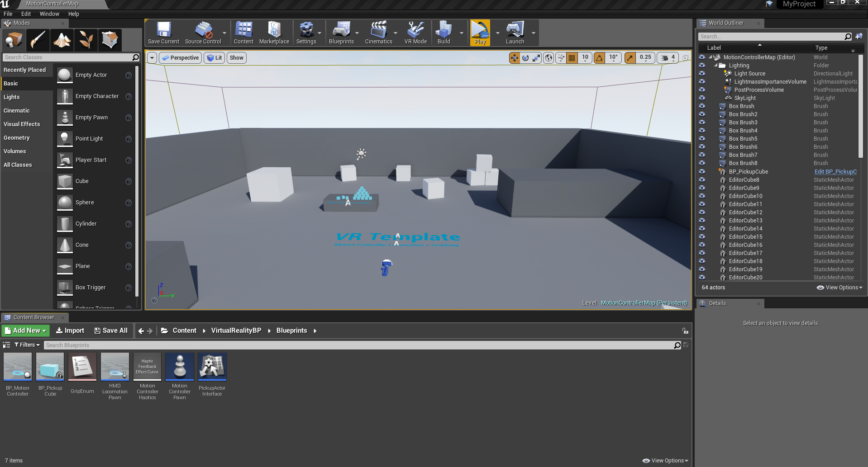Viewport: 868px width, 467px height.
Task: Click the Build toolbar icon
Action: [x=444, y=33]
